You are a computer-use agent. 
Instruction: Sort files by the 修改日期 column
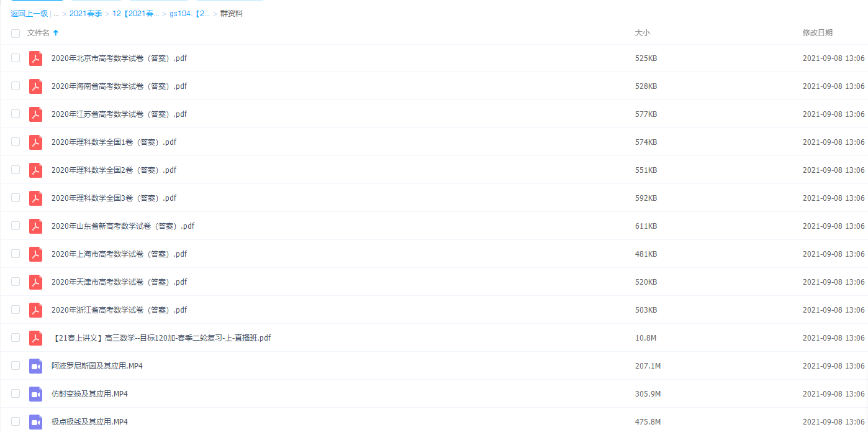[818, 33]
